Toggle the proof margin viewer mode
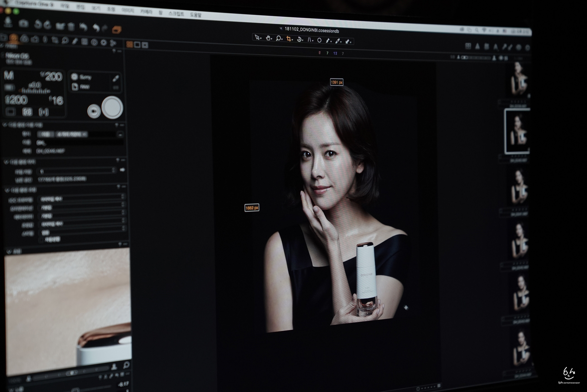The image size is (587, 392). (145, 45)
